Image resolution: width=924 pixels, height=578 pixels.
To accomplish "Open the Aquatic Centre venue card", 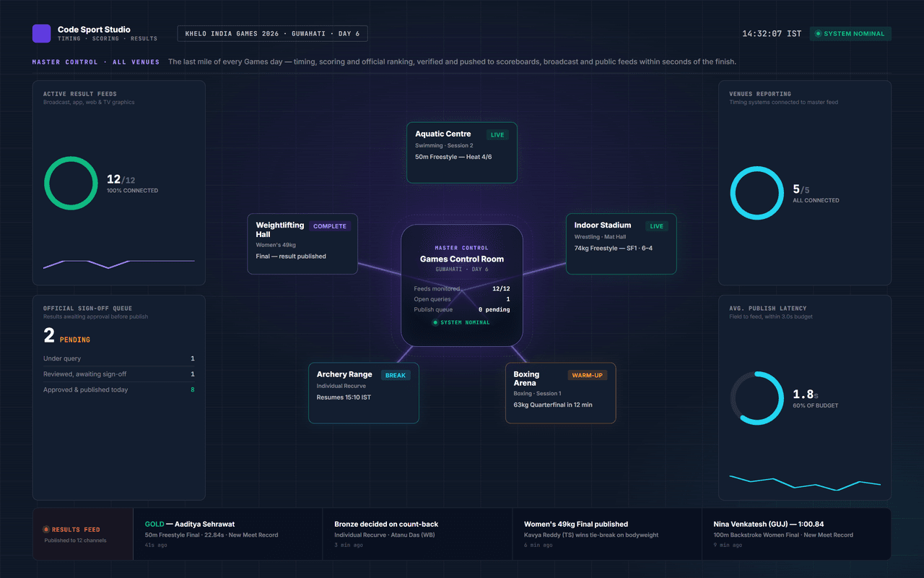I will (462, 152).
